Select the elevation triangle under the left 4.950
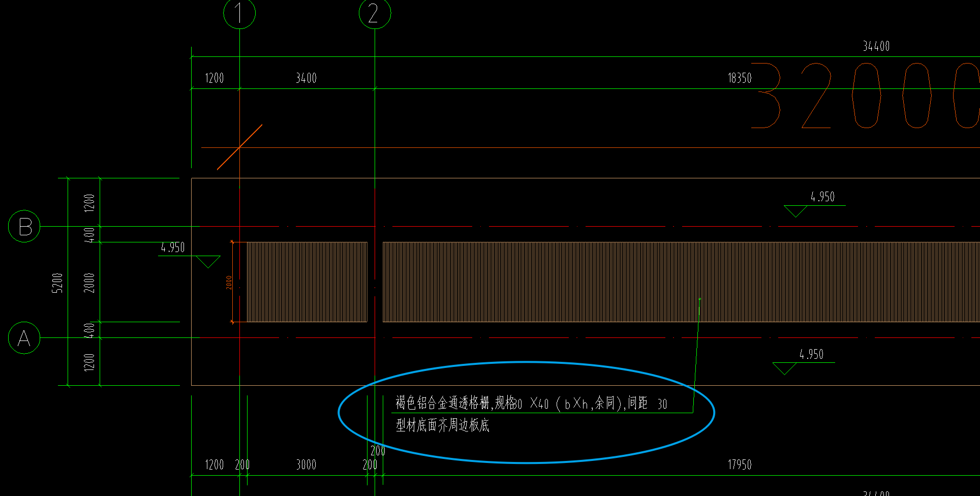The image size is (980, 496). pos(208,262)
